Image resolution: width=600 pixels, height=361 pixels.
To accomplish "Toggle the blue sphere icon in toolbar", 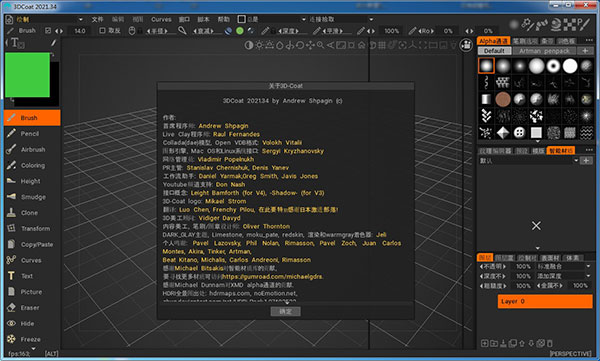I will coord(228,31).
